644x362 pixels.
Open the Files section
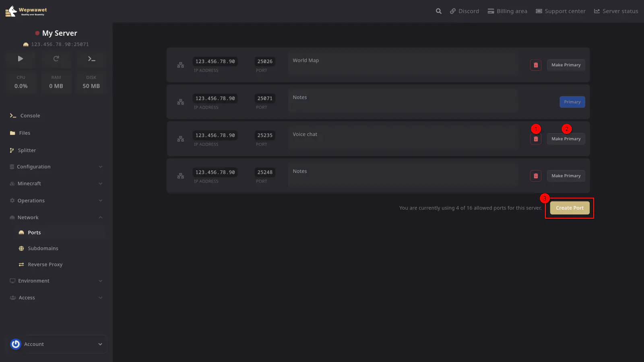tap(25, 133)
